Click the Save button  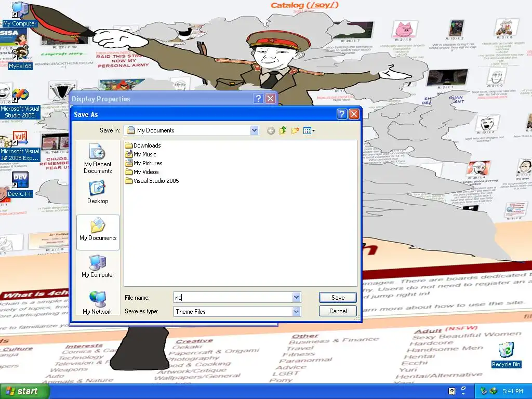338,298
